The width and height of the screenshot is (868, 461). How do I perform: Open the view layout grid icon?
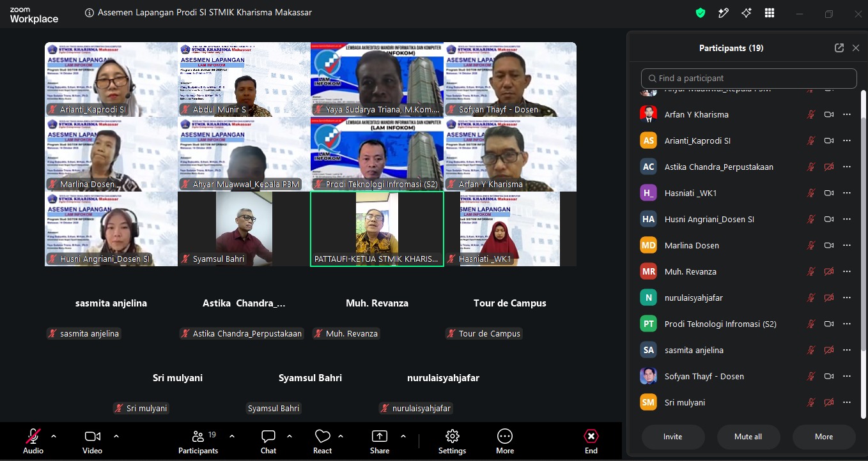770,13
